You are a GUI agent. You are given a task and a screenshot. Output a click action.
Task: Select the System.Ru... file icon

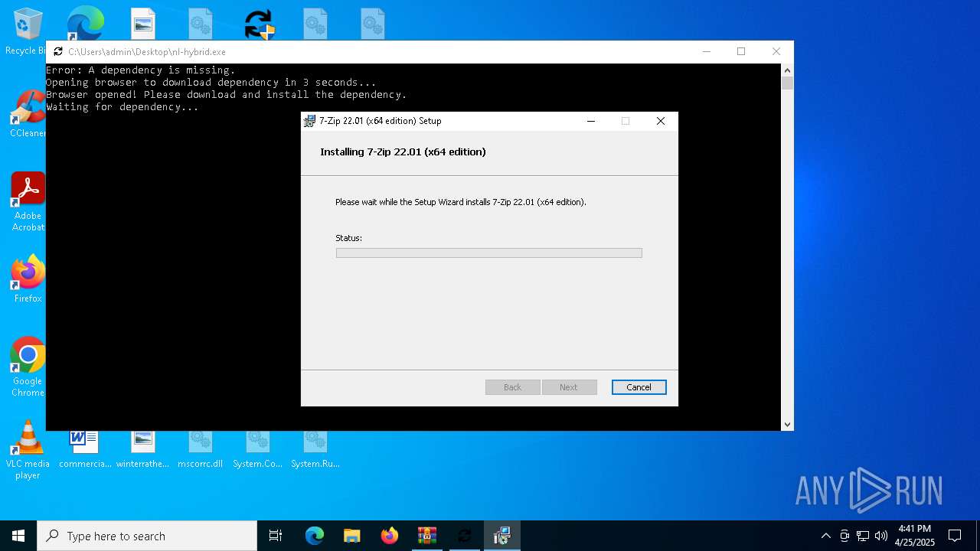(315, 449)
